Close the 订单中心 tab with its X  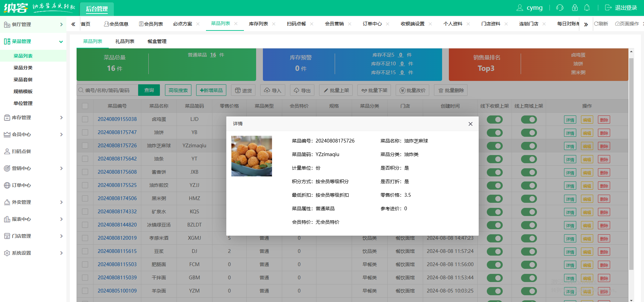pos(388,24)
